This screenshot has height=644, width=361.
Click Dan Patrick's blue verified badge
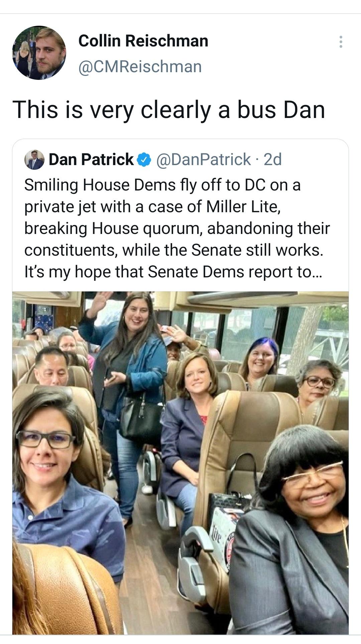click(143, 160)
